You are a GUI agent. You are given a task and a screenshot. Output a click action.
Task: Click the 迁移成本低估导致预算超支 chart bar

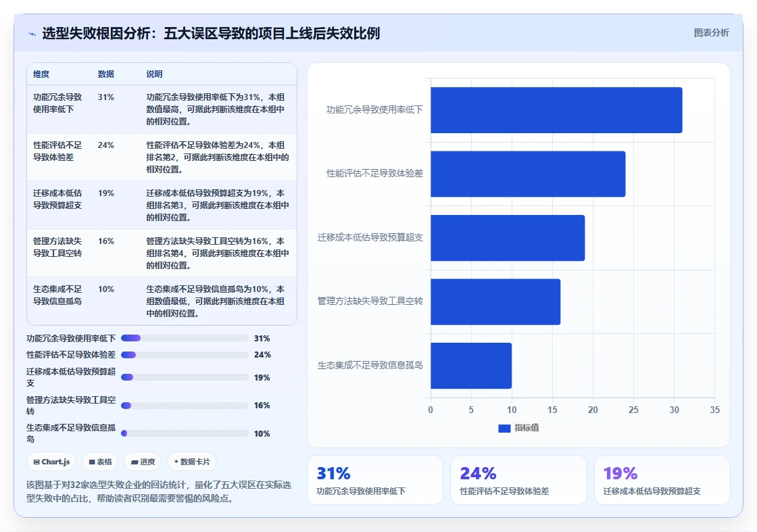508,238
